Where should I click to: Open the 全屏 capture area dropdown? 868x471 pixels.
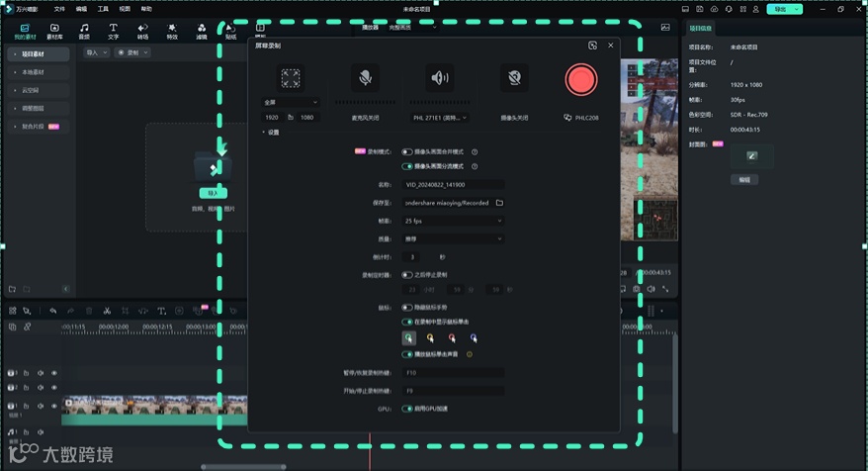[291, 103]
